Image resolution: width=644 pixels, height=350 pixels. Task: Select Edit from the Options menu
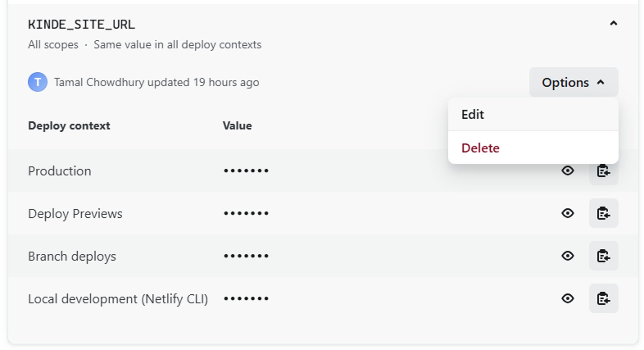coord(472,114)
